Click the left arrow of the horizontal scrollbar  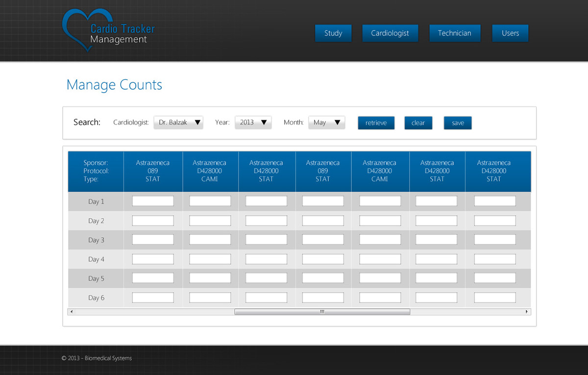click(72, 312)
